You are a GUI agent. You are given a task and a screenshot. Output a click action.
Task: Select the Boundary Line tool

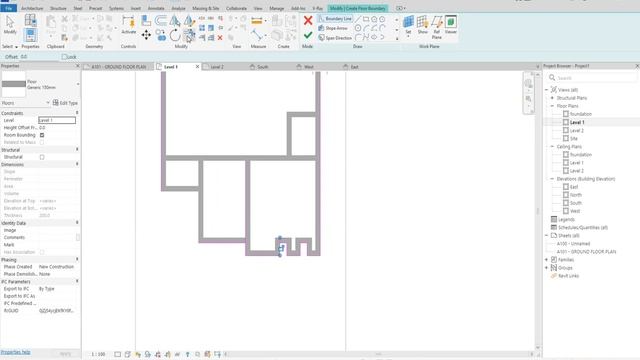point(335,19)
